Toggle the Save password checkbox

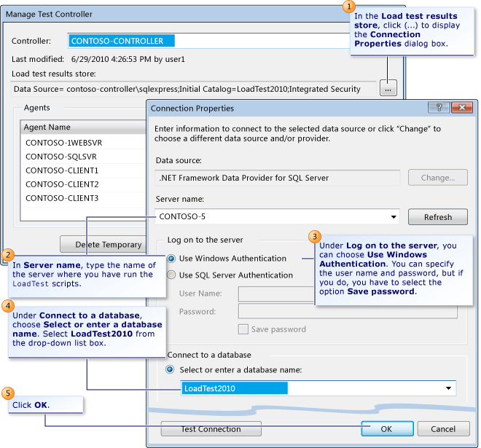coord(243,329)
